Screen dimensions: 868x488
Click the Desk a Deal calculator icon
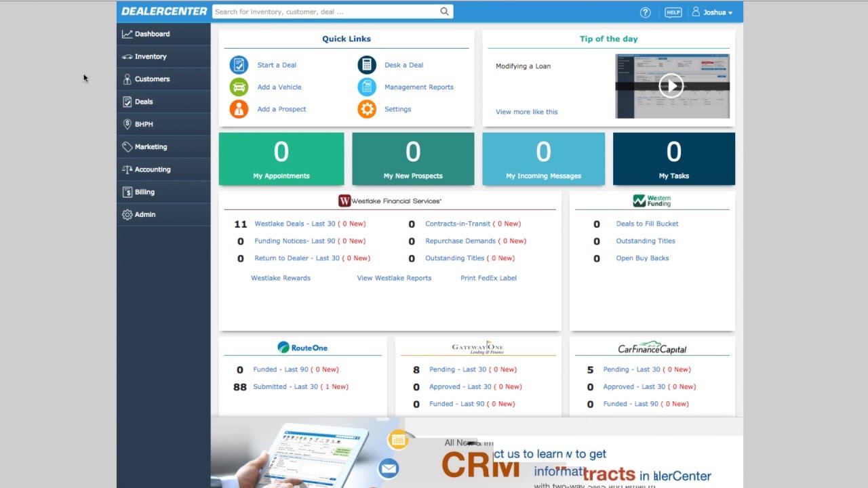(x=367, y=65)
